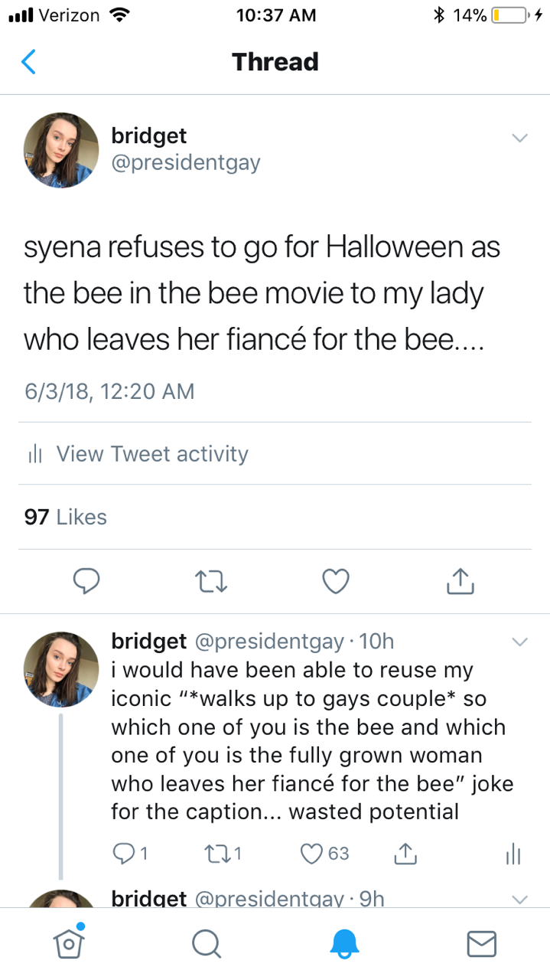
Task: Open the Messages envelope tab
Action: pos(481,943)
